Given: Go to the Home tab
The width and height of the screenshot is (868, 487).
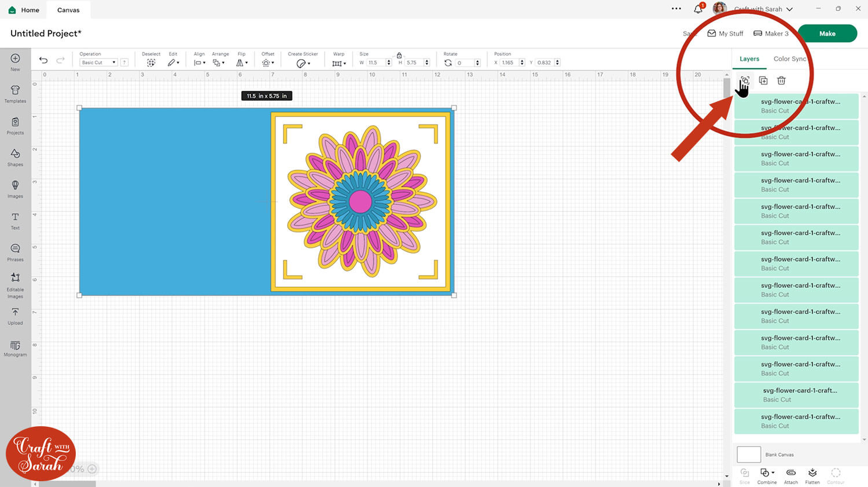Looking at the screenshot, I should pos(24,10).
